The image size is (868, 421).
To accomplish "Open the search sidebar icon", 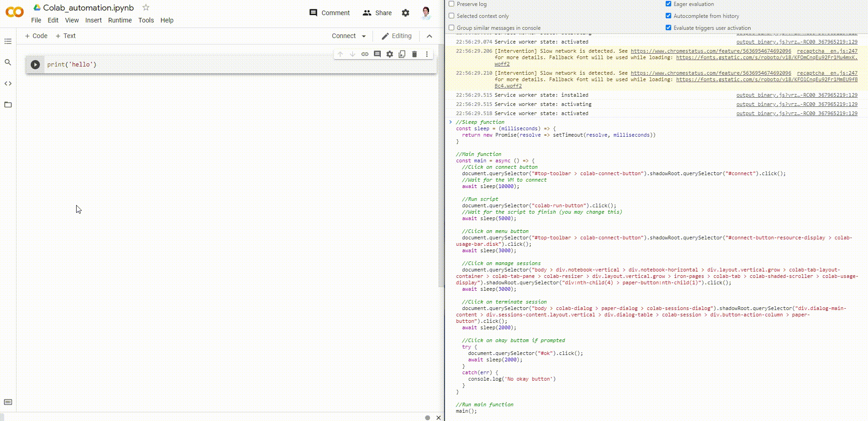I will click(8, 62).
